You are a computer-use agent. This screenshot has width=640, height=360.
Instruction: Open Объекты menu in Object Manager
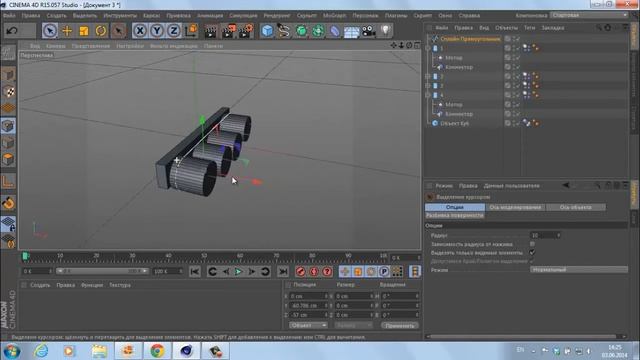pos(506,28)
